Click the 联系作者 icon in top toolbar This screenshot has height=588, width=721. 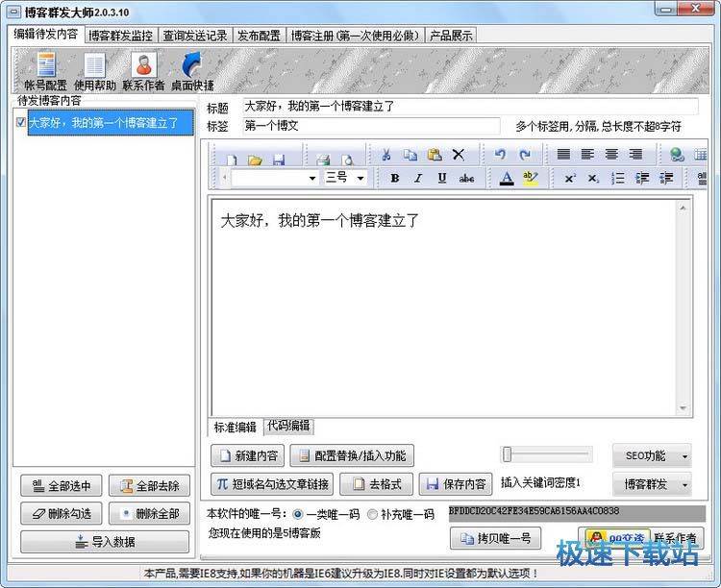[x=142, y=70]
